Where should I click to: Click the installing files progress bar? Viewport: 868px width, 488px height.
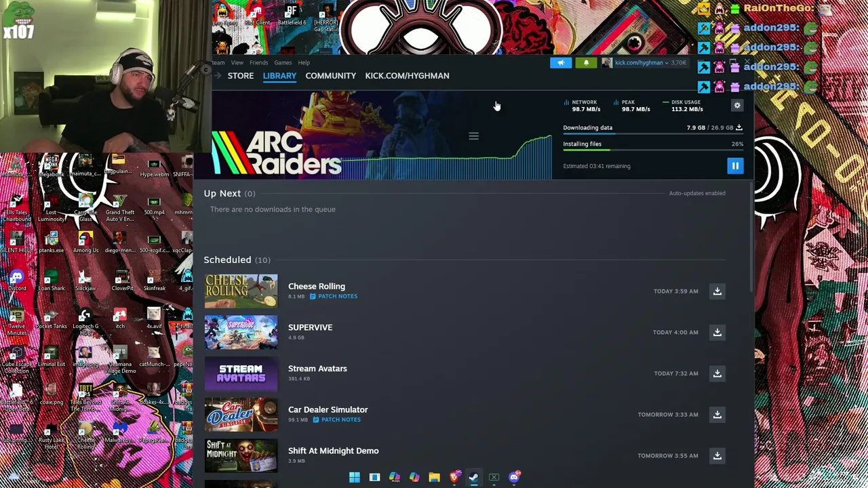coord(653,151)
